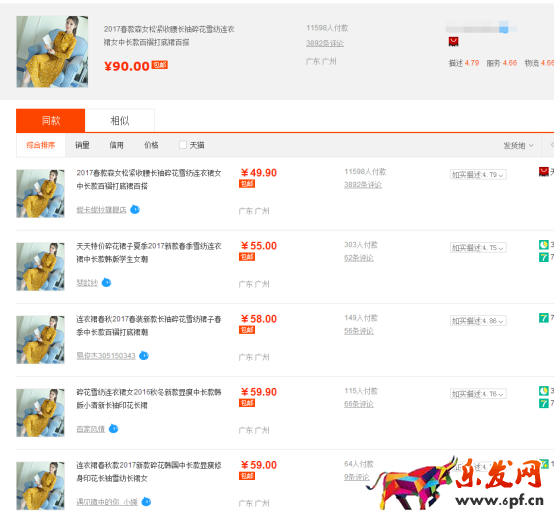Click the green 7-day badge on ¥59.90 row
This screenshot has height=521, width=554.
tap(543, 403)
